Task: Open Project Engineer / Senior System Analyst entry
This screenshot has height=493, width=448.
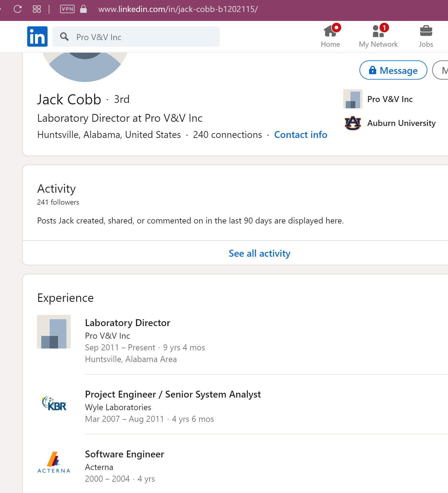Action: [173, 394]
